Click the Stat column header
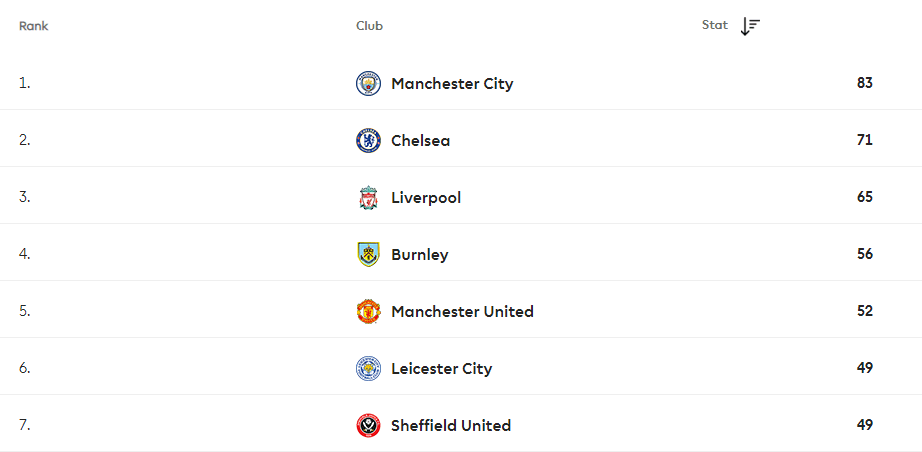The width and height of the screenshot is (922, 452). click(714, 25)
